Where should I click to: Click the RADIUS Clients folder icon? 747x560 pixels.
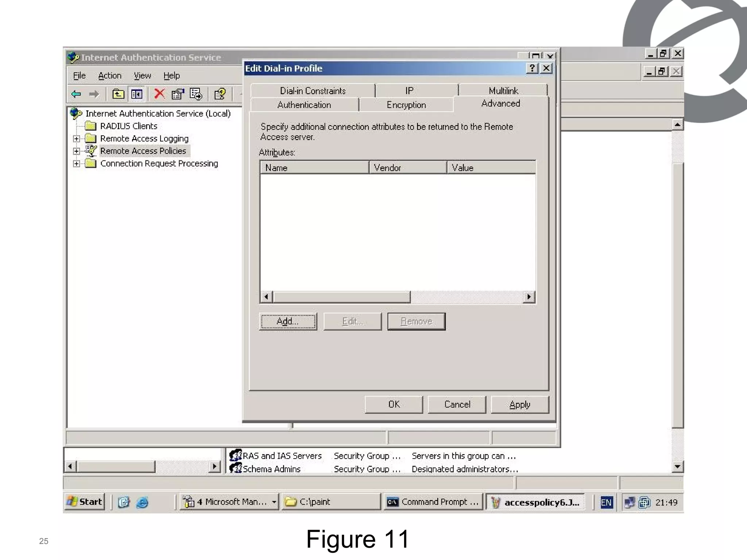pyautogui.click(x=90, y=126)
